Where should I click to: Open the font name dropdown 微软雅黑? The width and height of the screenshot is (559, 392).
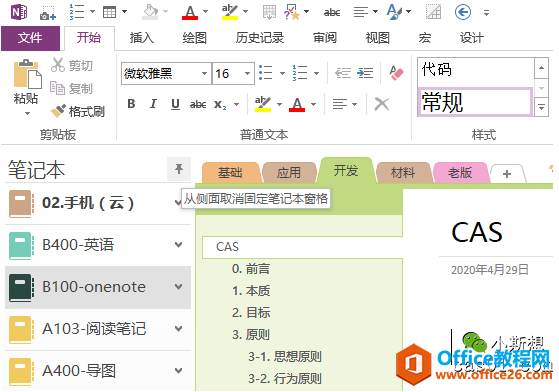[204, 73]
